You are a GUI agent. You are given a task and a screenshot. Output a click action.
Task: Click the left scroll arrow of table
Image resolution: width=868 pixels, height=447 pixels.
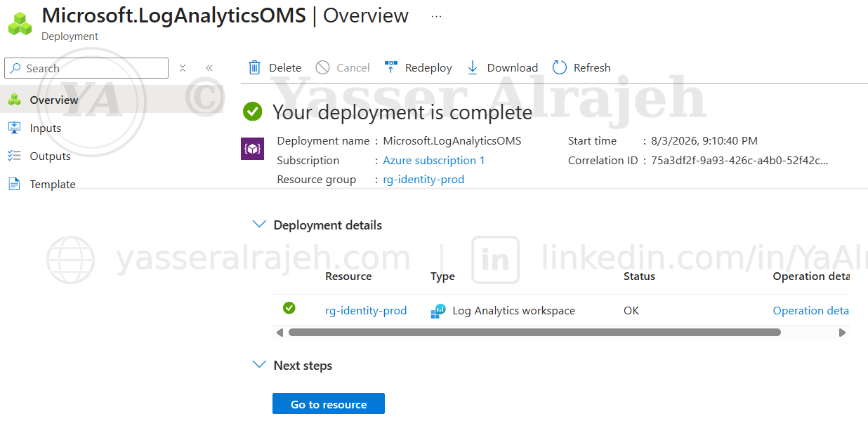pyautogui.click(x=280, y=333)
